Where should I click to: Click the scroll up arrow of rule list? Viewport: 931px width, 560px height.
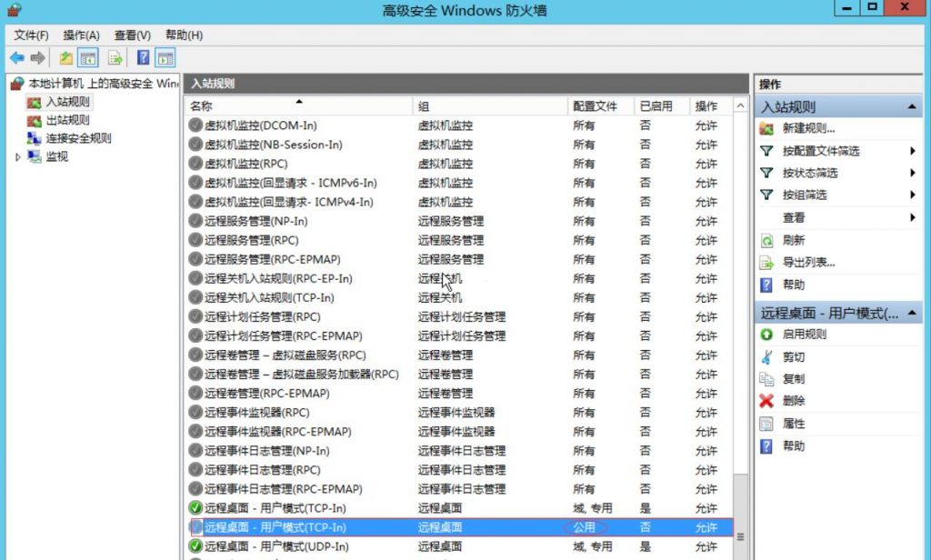tap(740, 106)
